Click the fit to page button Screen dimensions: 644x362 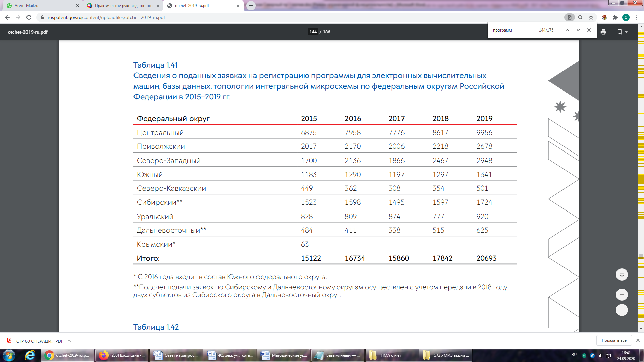[622, 275]
